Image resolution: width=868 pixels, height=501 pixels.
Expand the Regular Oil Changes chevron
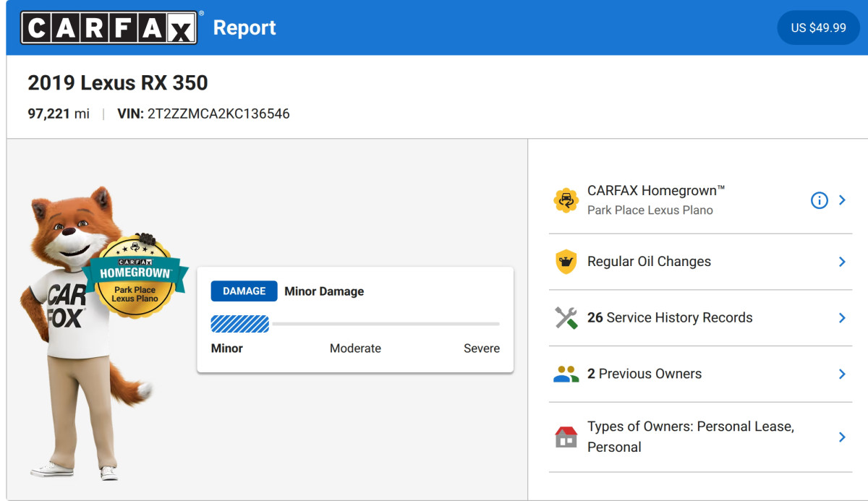point(842,262)
